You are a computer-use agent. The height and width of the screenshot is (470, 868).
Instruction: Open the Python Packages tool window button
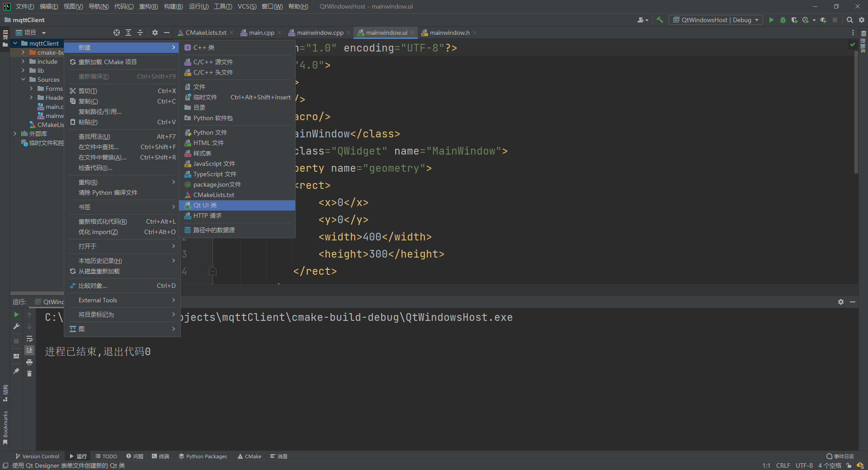[203, 456]
